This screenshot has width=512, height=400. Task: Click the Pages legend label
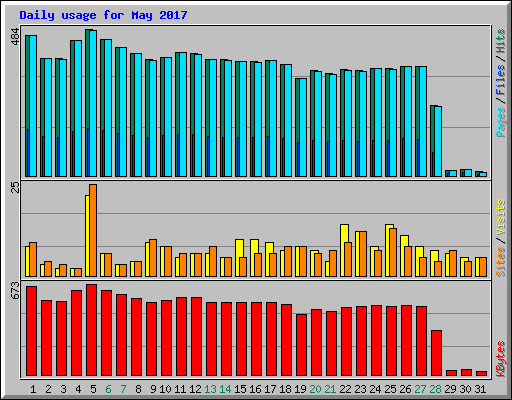click(x=501, y=122)
